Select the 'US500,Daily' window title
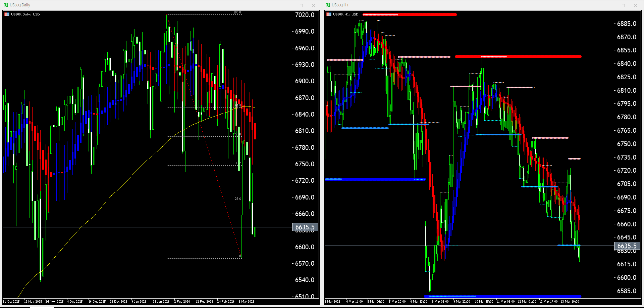The image size is (644, 308). pos(20,5)
